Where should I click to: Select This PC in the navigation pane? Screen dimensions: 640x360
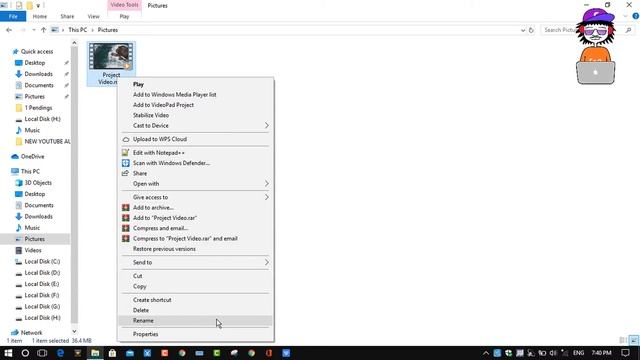pyautogui.click(x=30, y=171)
